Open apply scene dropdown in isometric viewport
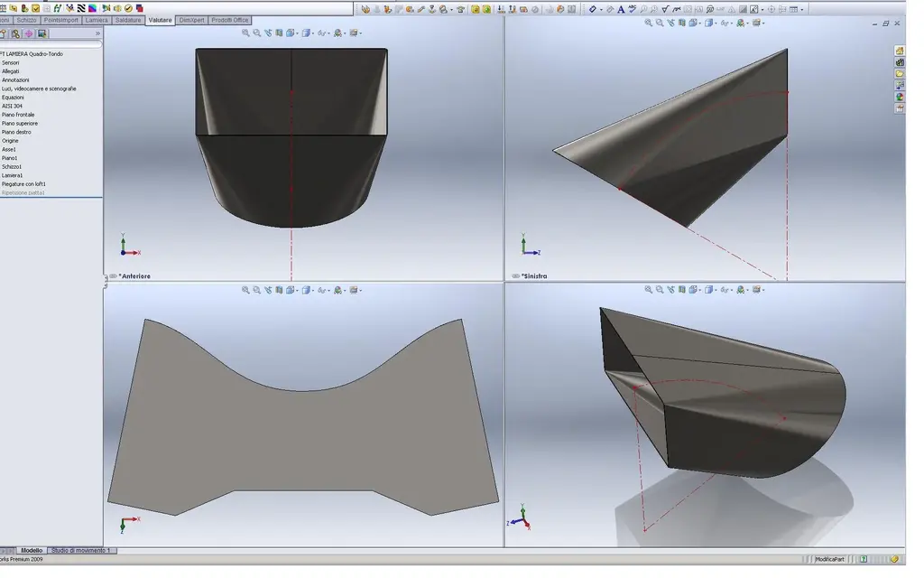The width and height of the screenshot is (924, 578). click(742, 290)
